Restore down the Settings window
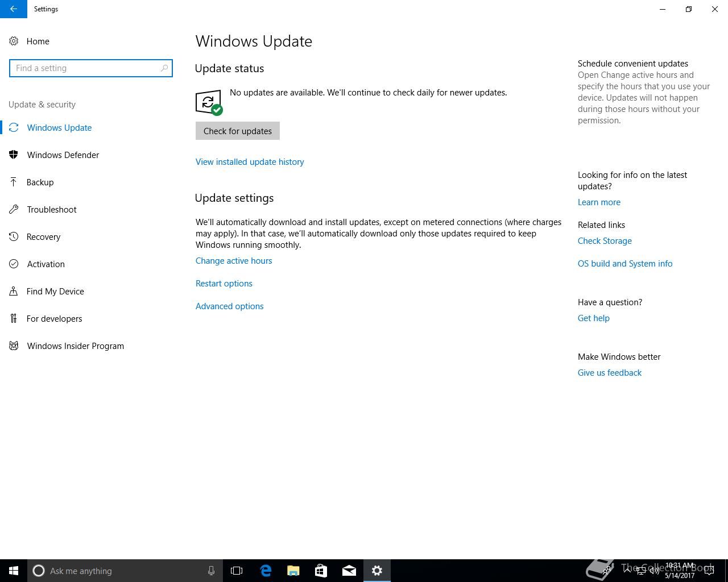This screenshot has height=582, width=728. point(689,9)
